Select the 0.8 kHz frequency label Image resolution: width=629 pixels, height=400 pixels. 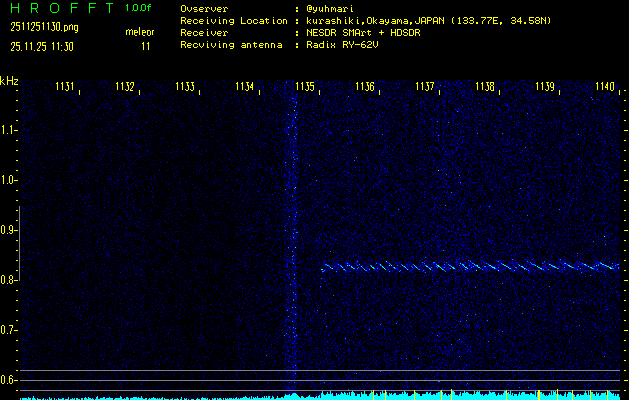(10, 280)
